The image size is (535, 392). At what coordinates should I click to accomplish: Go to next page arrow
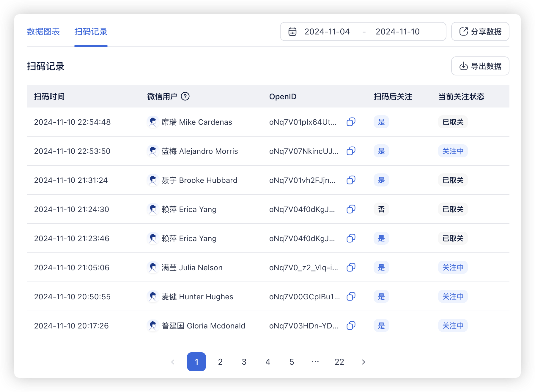(x=363, y=362)
